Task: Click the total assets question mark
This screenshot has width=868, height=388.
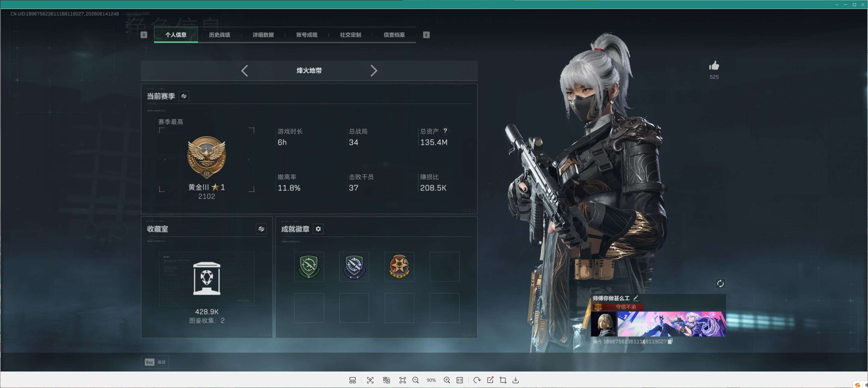Action: (x=445, y=131)
